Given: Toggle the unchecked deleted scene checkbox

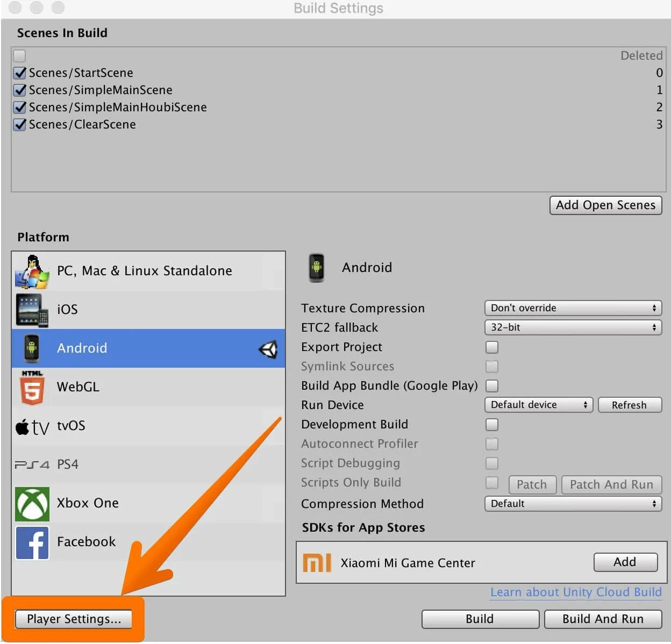Looking at the screenshot, I should coord(19,55).
